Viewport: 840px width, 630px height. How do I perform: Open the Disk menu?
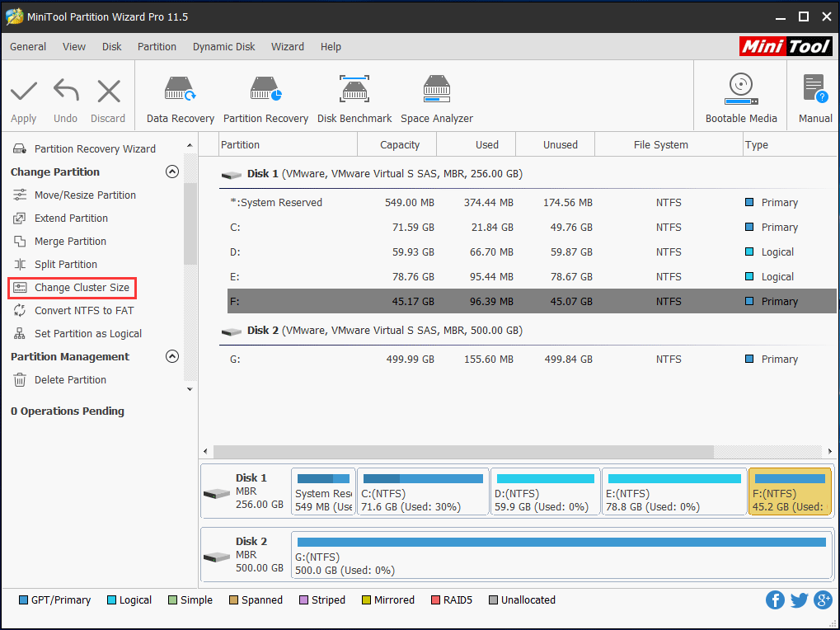112,47
